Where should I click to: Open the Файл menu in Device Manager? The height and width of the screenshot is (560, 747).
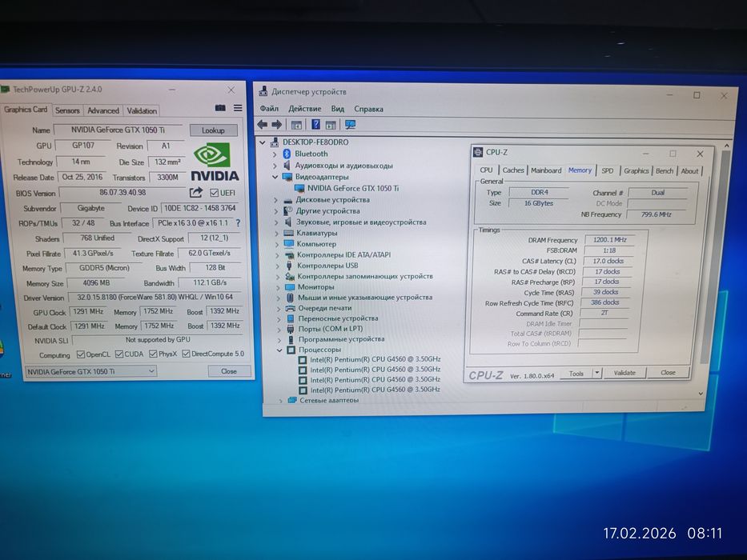269,109
